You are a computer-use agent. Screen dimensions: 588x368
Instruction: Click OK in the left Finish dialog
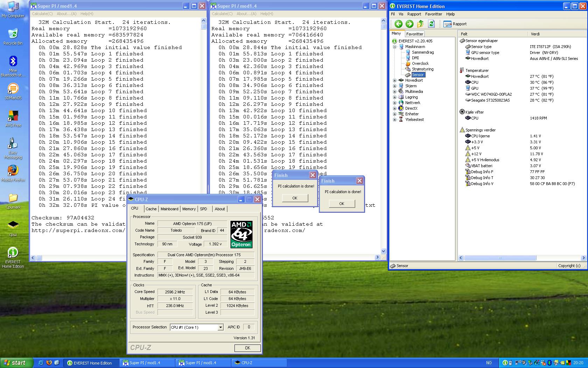click(x=295, y=198)
